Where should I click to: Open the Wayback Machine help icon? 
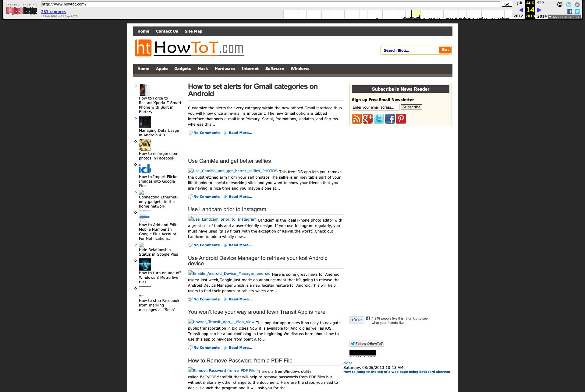[569, 5]
